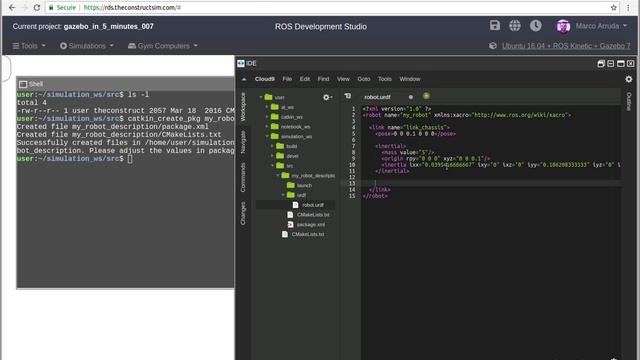Image resolution: width=640 pixels, height=360 pixels.
Task: Bookmark this page with the star icon
Action: (x=613, y=7)
